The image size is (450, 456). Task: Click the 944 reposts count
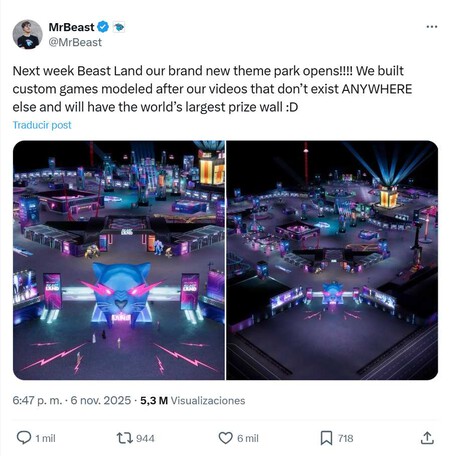click(x=145, y=438)
